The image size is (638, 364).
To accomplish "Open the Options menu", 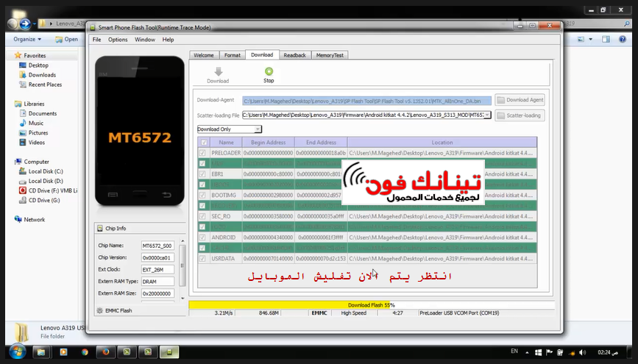I will point(118,40).
